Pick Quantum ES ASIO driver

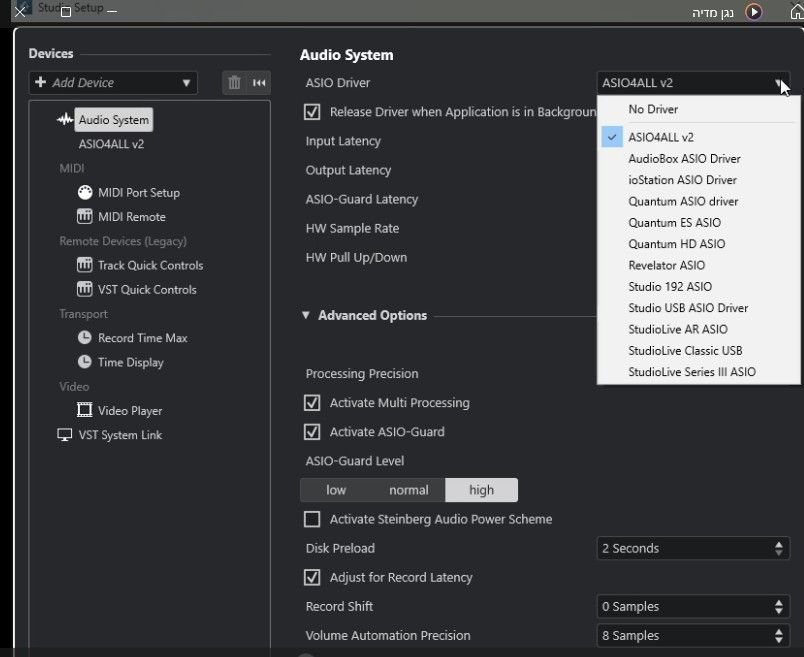pos(699,223)
